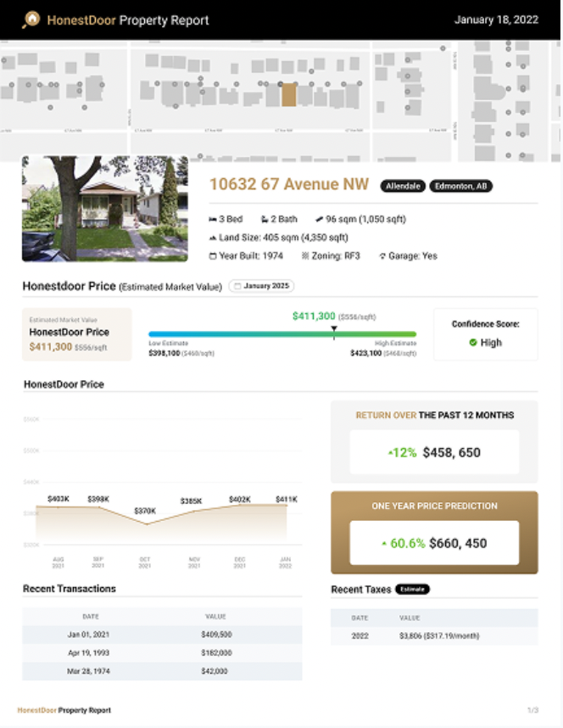563x728 pixels.
Task: Click the bath icon beside 2 Bath
Action: click(x=265, y=219)
